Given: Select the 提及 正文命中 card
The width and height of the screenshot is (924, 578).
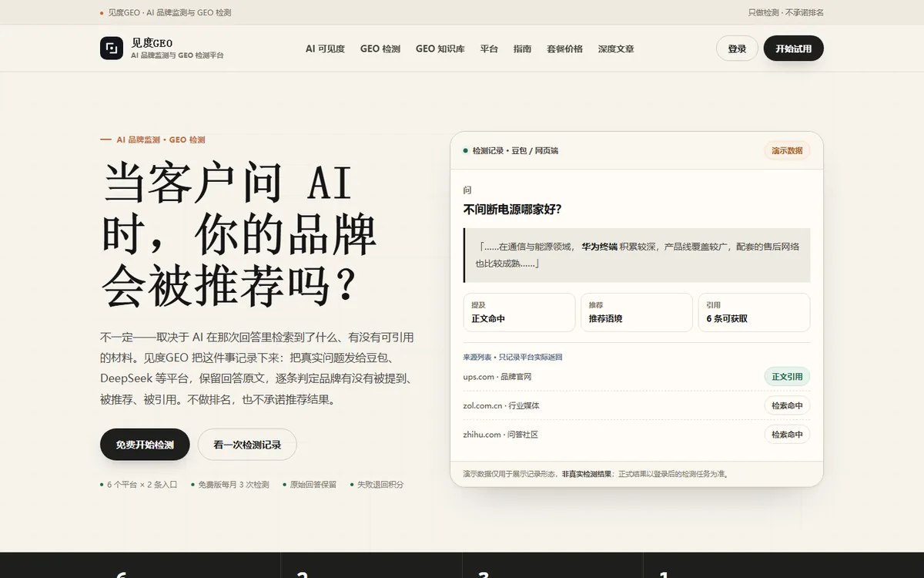Looking at the screenshot, I should pyautogui.click(x=519, y=312).
